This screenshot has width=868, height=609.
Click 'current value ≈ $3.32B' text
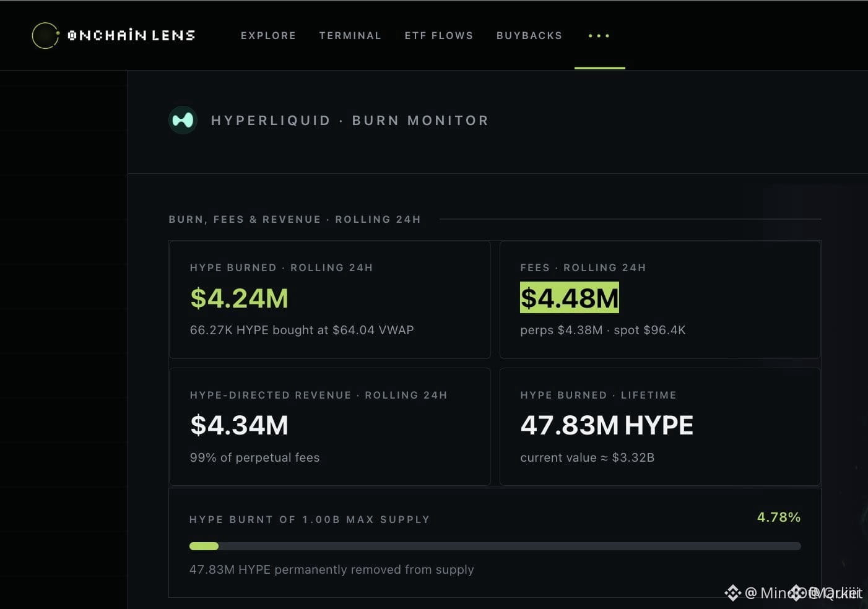[588, 457]
